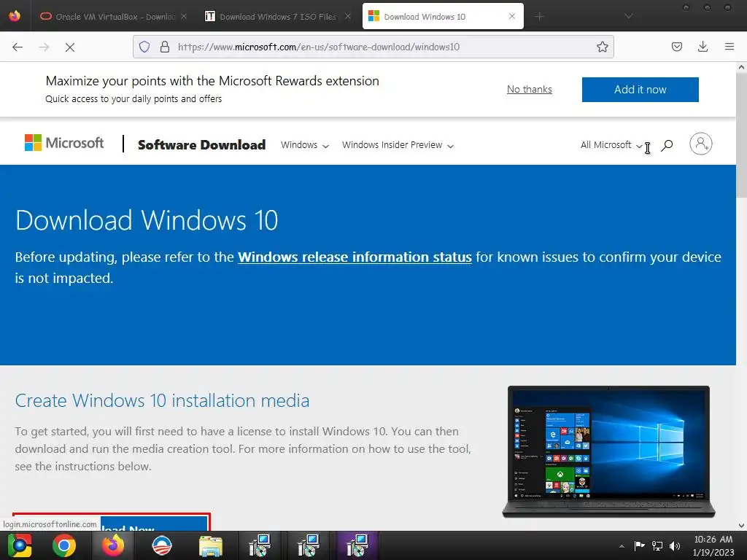This screenshot has width=747, height=560.
Task: Launch Google Chrome from the taskbar
Action: click(64, 545)
